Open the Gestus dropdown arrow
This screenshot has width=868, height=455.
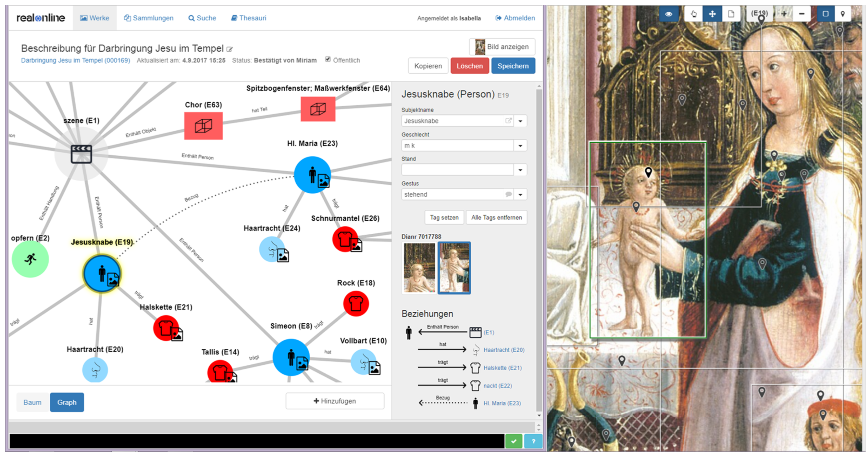pyautogui.click(x=520, y=195)
